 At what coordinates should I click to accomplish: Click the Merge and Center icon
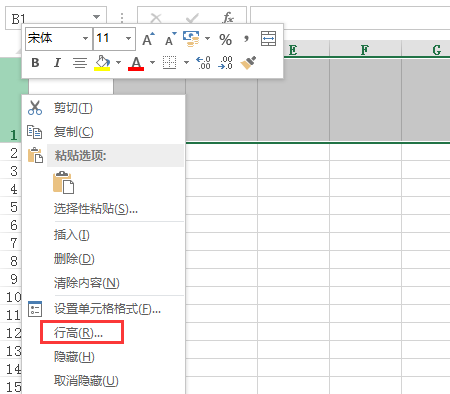268,39
